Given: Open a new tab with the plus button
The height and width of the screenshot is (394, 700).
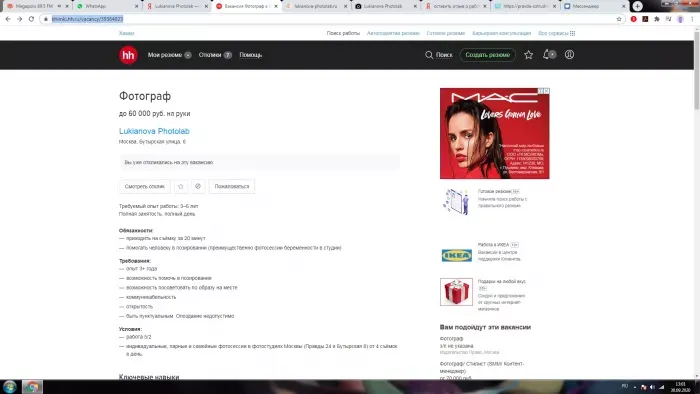Looking at the screenshot, I should pos(637,6).
